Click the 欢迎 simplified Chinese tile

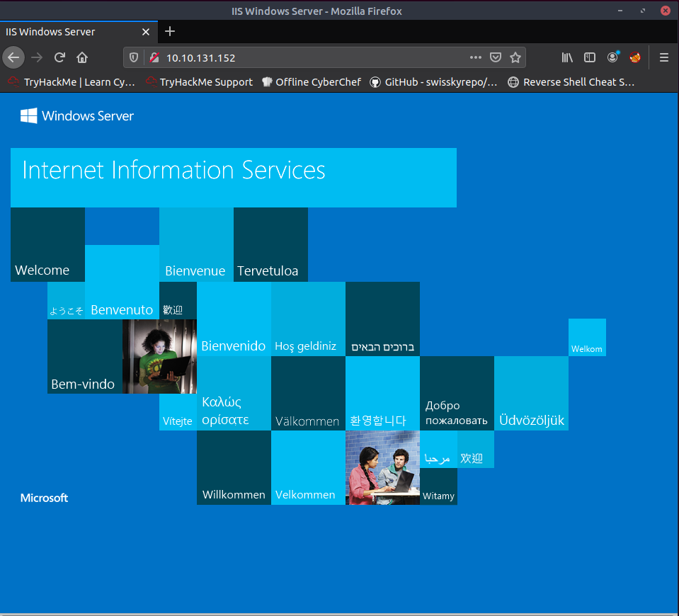click(x=476, y=449)
